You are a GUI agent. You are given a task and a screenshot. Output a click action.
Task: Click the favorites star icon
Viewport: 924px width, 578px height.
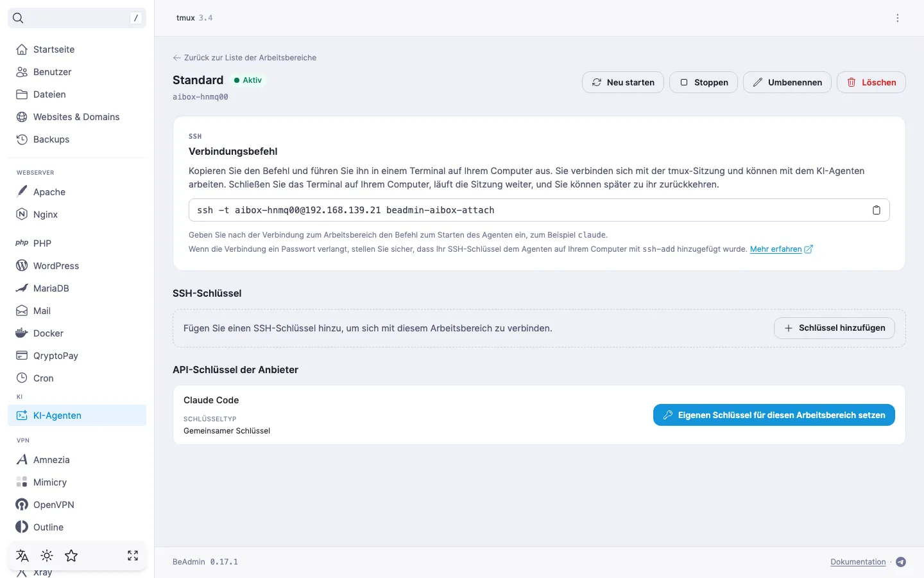pos(71,556)
